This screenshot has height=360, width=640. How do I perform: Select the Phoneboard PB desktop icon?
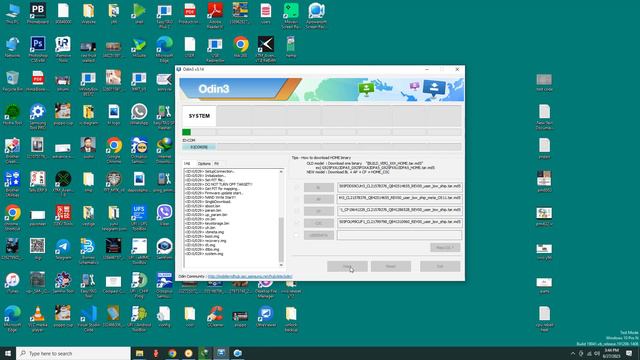click(38, 14)
